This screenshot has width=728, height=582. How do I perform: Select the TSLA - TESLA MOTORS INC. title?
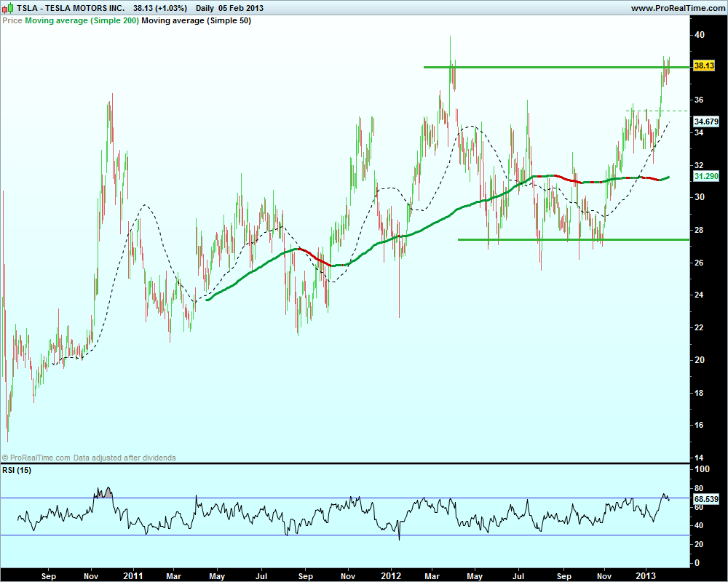pos(71,8)
